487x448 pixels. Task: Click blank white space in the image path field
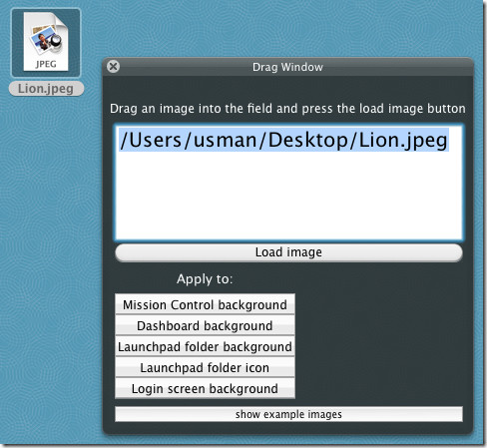288,197
